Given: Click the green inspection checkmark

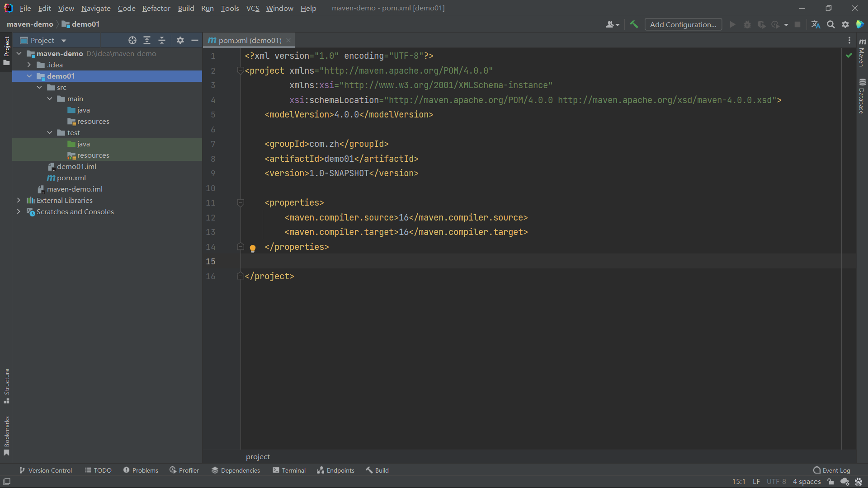Looking at the screenshot, I should (849, 55).
